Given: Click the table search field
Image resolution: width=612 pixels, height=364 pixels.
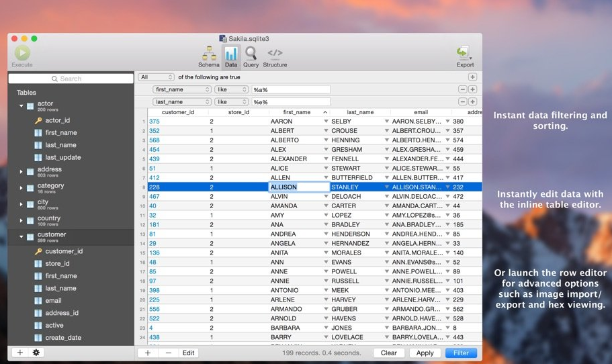Looking at the screenshot, I should pos(71,79).
